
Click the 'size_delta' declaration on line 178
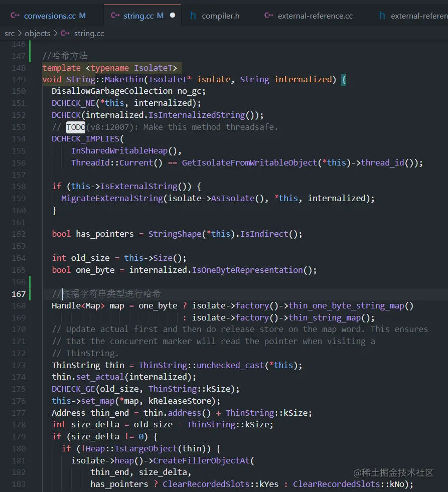click(x=95, y=424)
